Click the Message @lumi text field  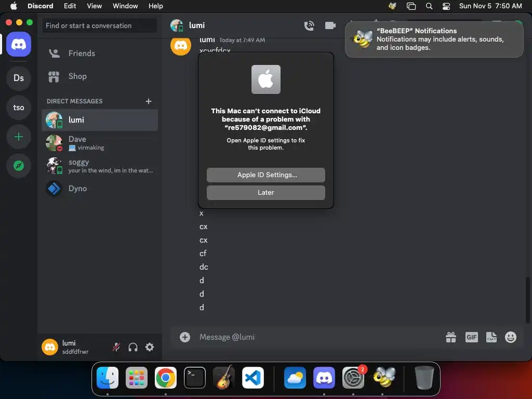coord(319,337)
